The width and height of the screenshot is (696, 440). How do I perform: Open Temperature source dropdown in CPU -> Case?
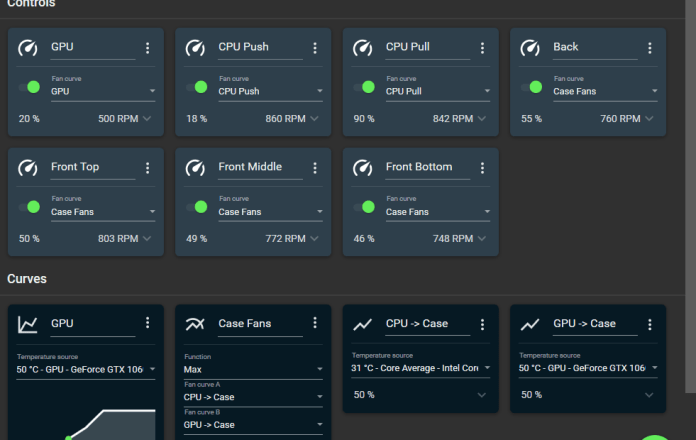coord(420,368)
